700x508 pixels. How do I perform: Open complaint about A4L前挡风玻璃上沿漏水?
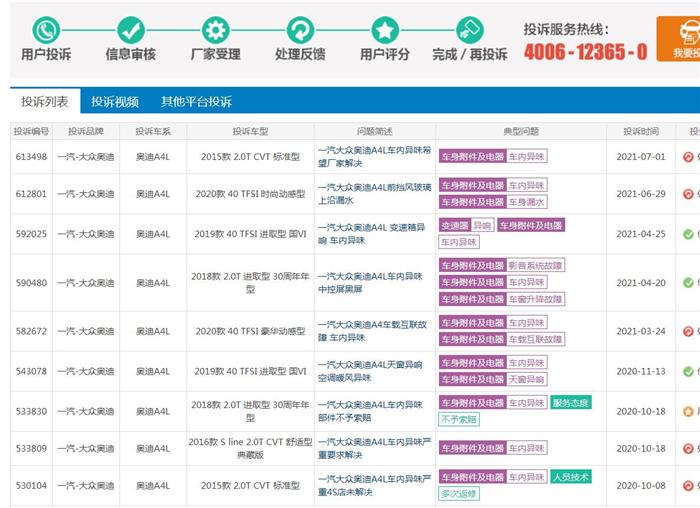coord(374,194)
